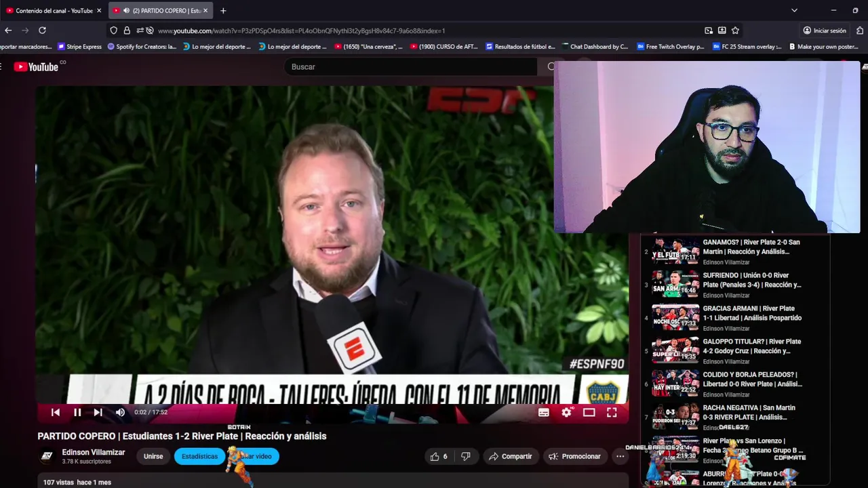
Task: Open RACHA NEGATIVA San Martin 0-3 title
Action: coord(749,412)
